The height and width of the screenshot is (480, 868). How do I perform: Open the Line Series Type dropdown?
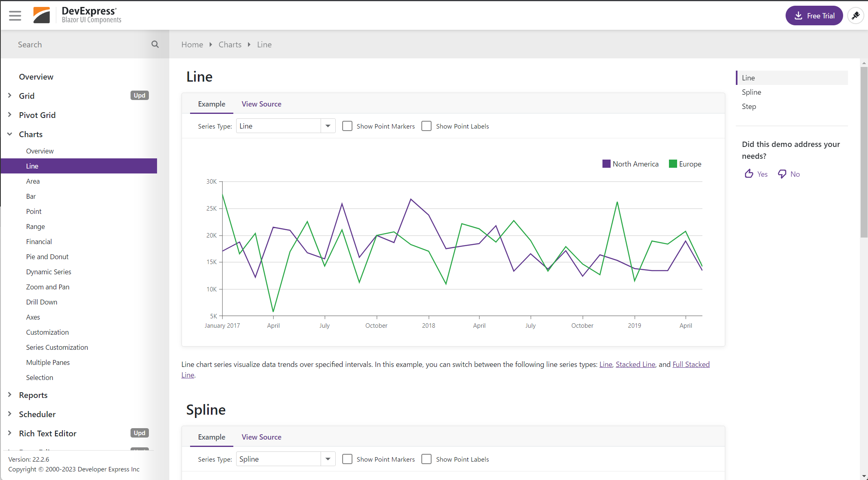(x=328, y=126)
